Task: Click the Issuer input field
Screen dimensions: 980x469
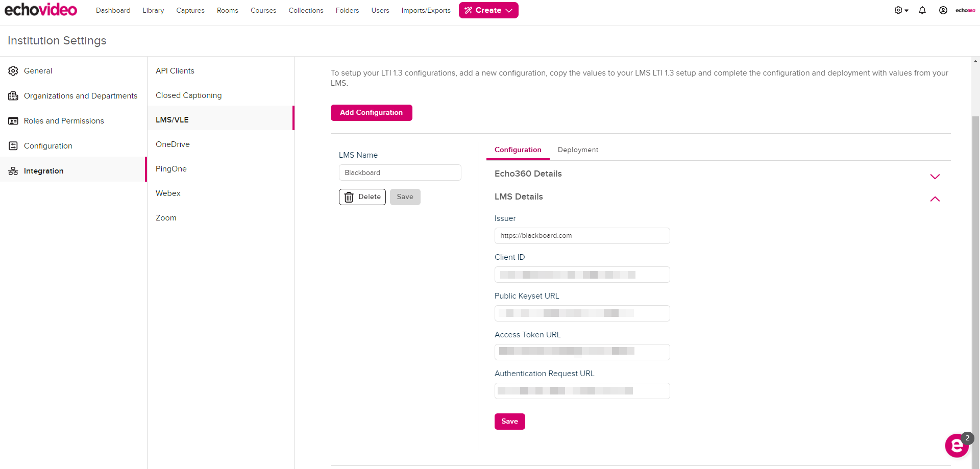Action: (582, 236)
